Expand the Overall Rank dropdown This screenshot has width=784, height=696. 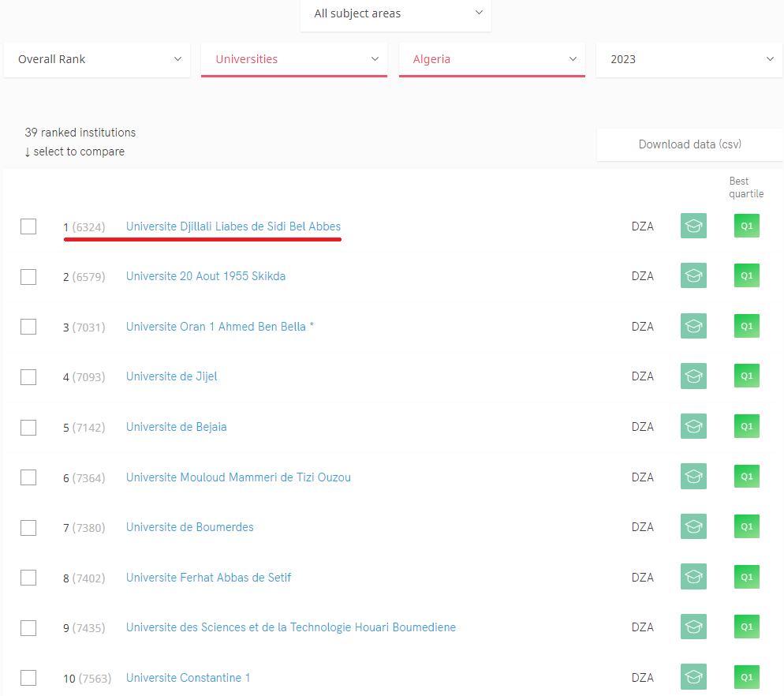click(x=97, y=59)
